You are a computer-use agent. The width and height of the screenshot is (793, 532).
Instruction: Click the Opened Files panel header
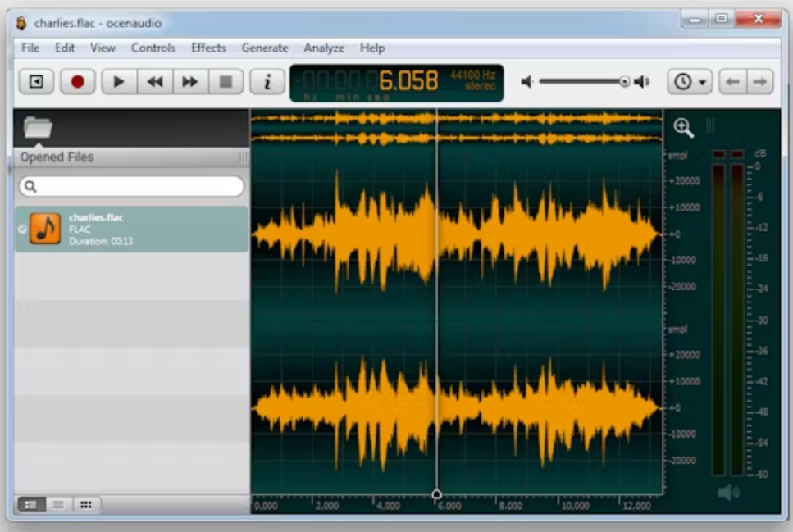point(131,157)
